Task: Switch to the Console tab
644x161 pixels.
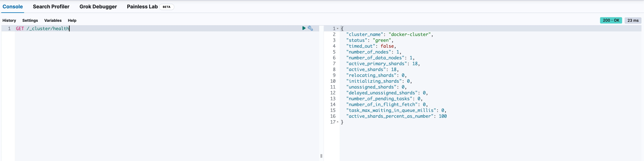Action: pos(13,7)
